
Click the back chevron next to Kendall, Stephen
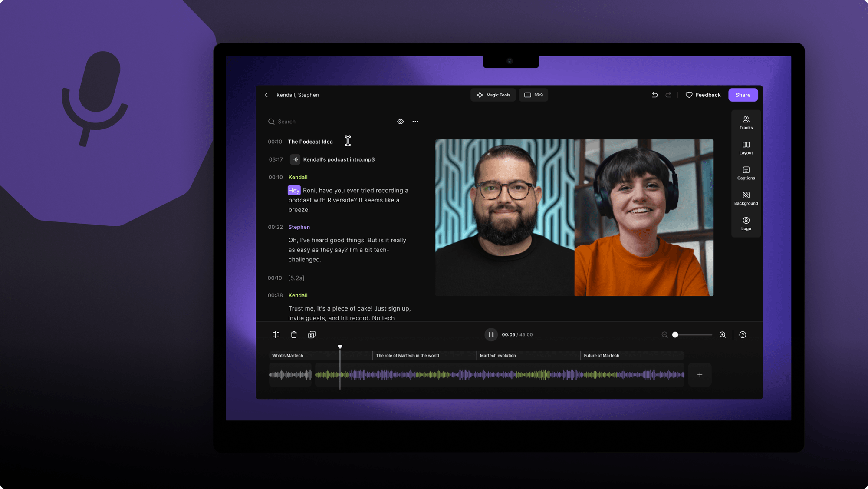tap(266, 95)
